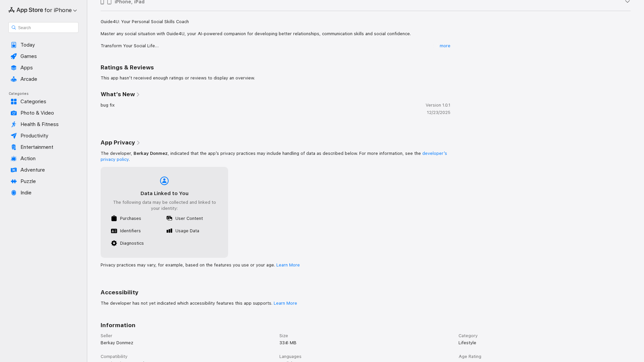
Task: Select the Photo & Video camera icon
Action: tap(14, 113)
